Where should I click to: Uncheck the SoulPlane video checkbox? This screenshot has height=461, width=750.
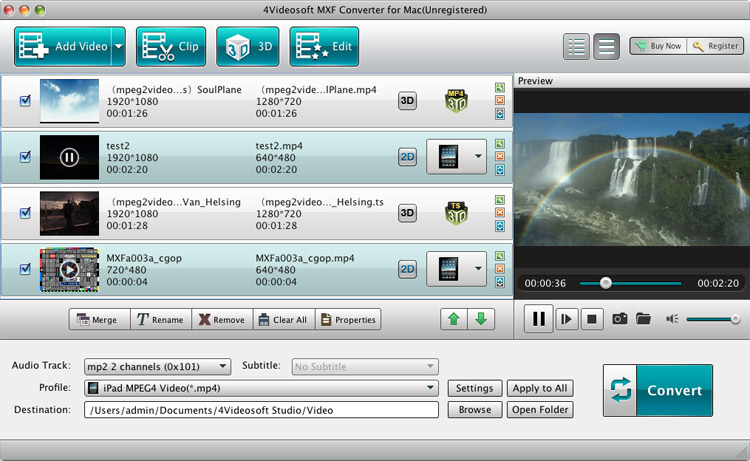point(25,100)
